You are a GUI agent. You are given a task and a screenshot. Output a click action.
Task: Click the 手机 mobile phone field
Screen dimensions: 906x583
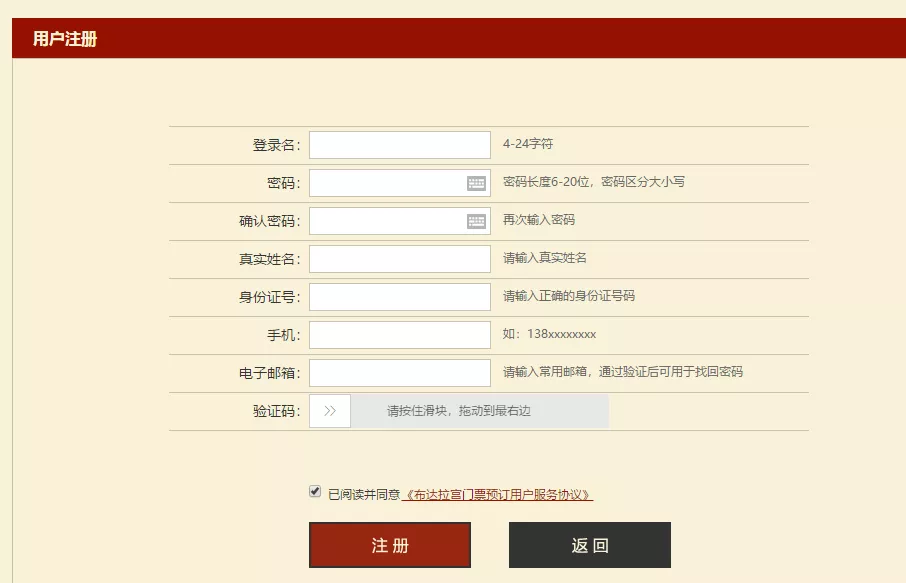pyautogui.click(x=399, y=334)
